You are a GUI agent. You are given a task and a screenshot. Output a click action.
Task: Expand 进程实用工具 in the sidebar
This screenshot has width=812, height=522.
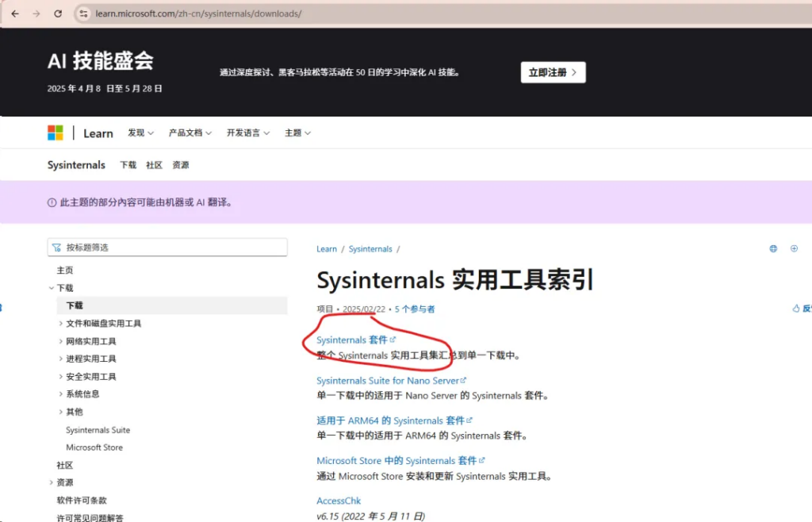[x=60, y=359]
